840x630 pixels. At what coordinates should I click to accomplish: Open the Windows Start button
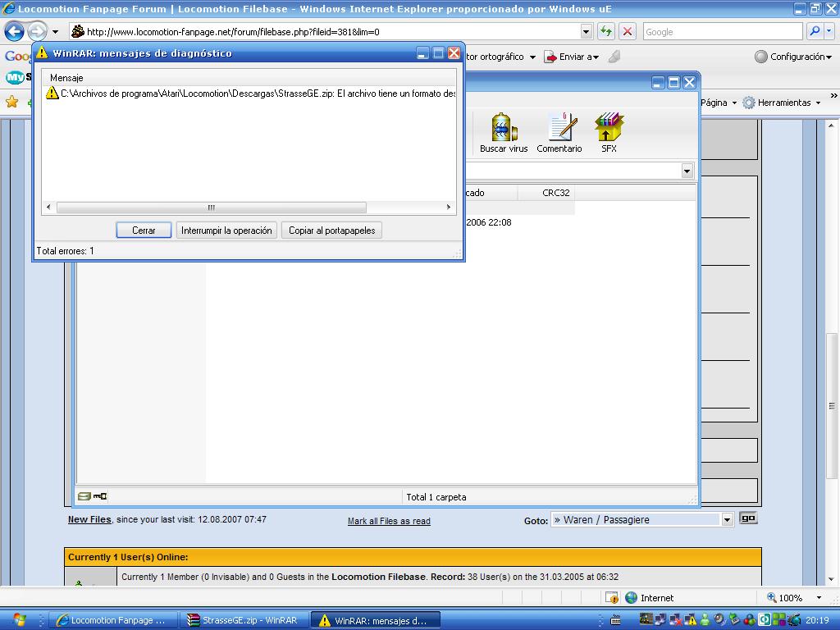tap(20, 620)
